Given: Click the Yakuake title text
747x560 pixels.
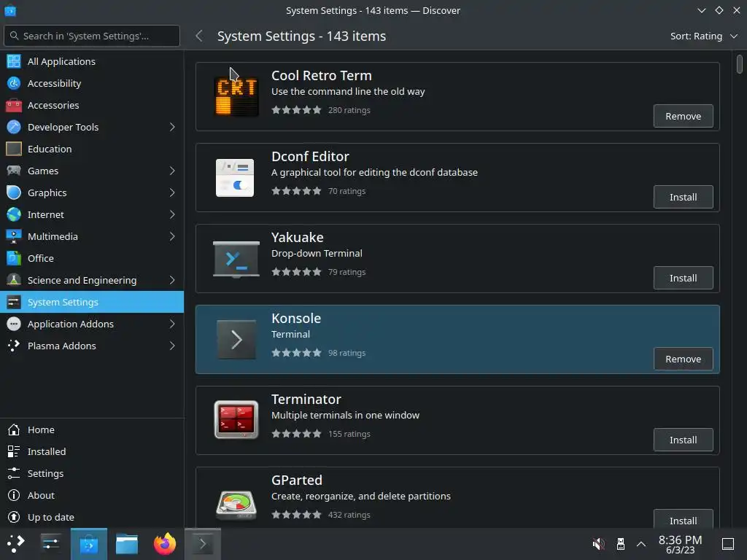Looking at the screenshot, I should point(298,238).
